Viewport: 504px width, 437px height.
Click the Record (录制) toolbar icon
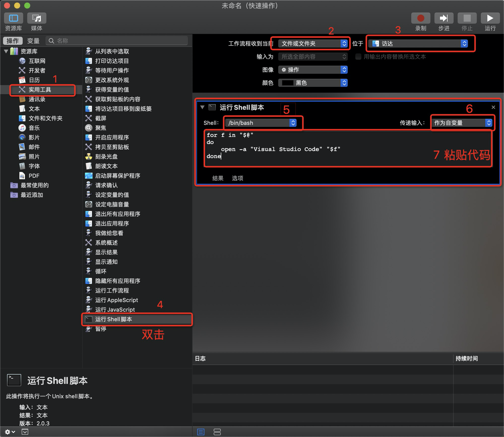[x=421, y=18]
